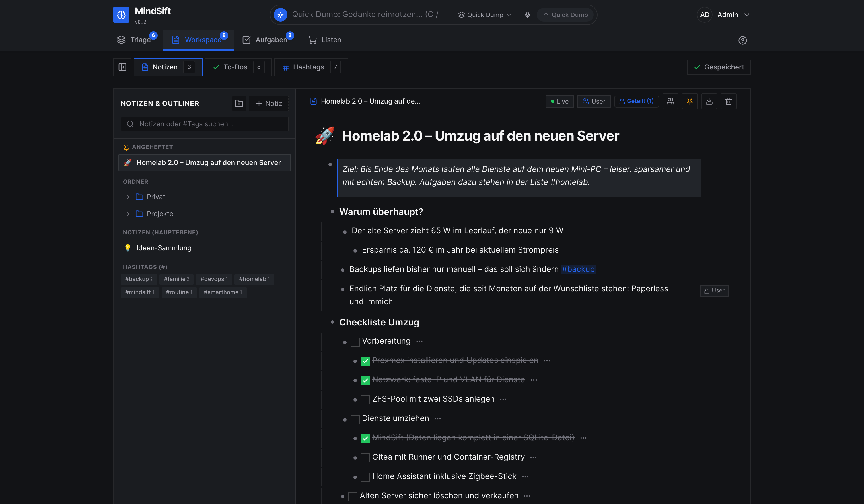Viewport: 864px width, 504px height.
Task: Click the Privat folder icon
Action: tap(139, 197)
